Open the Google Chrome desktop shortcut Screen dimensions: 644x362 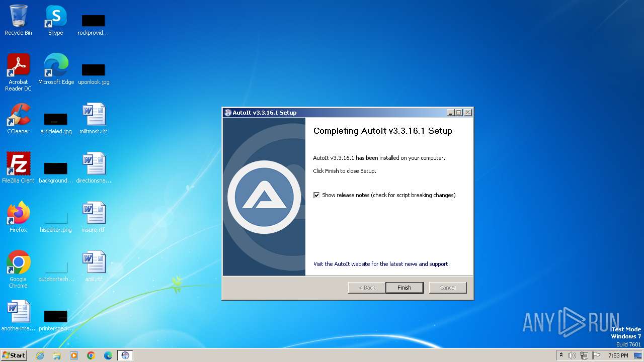(x=18, y=269)
